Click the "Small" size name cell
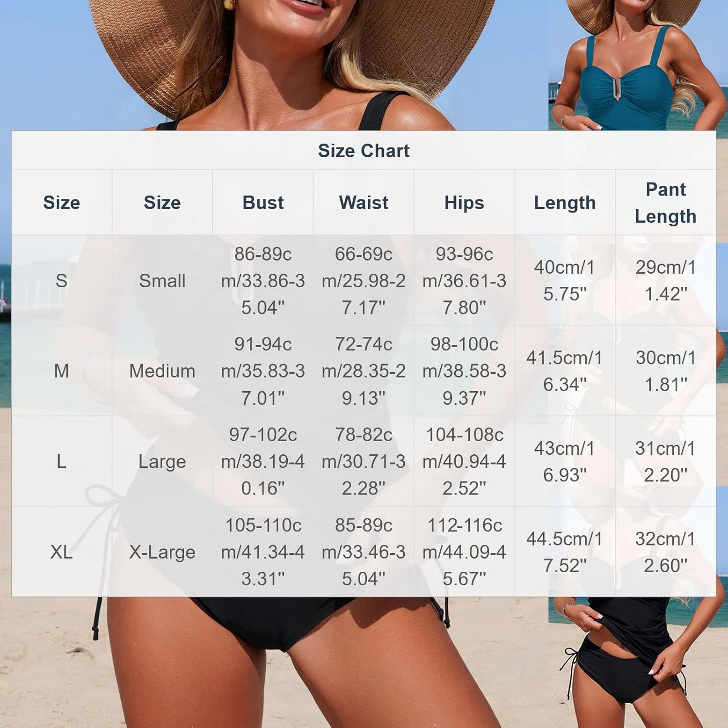The height and width of the screenshot is (728, 728). point(162,281)
